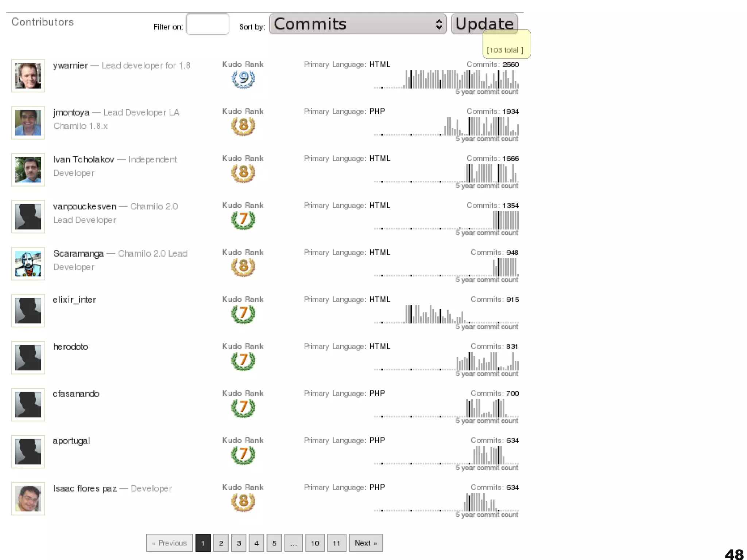This screenshot has width=747, height=560.
Task: Click ywarnier's 5 year commit chart
Action: coord(446,80)
